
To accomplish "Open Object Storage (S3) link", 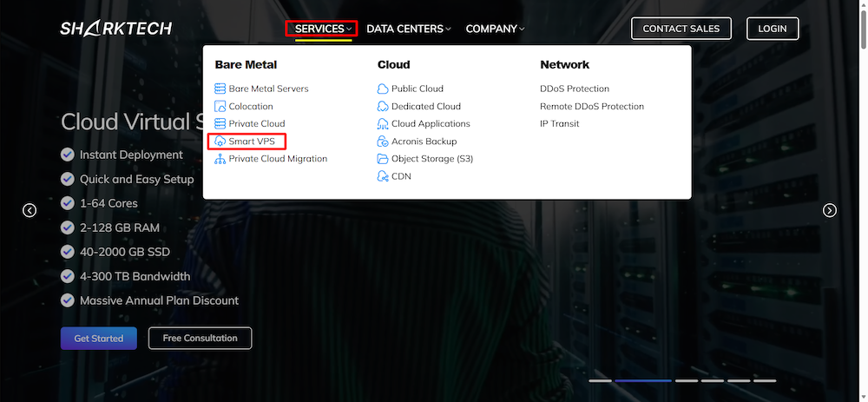I will point(432,159).
